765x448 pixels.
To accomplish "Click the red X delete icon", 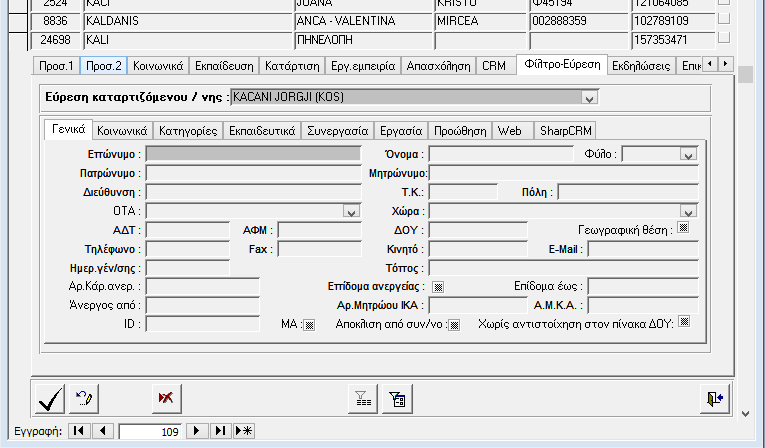I will point(165,398).
